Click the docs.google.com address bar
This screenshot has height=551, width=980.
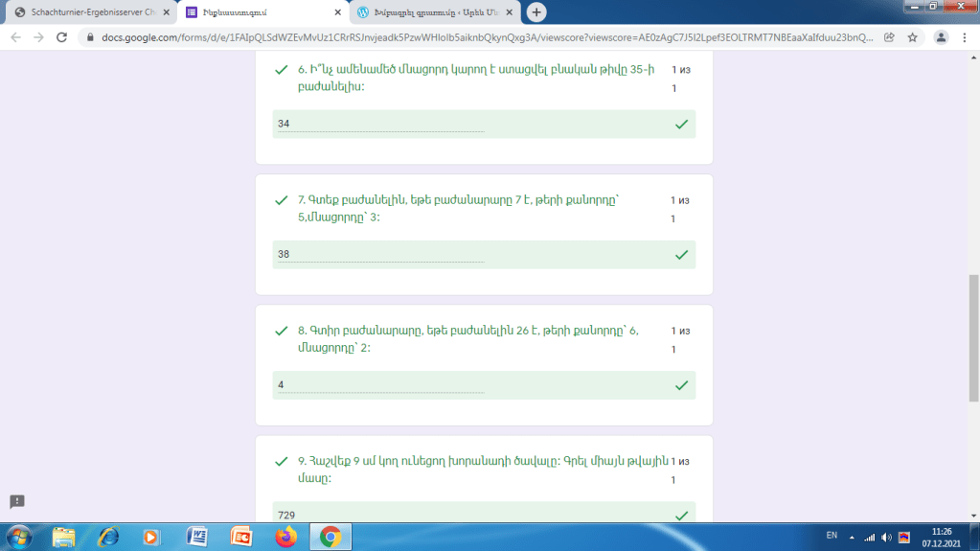[479, 37]
